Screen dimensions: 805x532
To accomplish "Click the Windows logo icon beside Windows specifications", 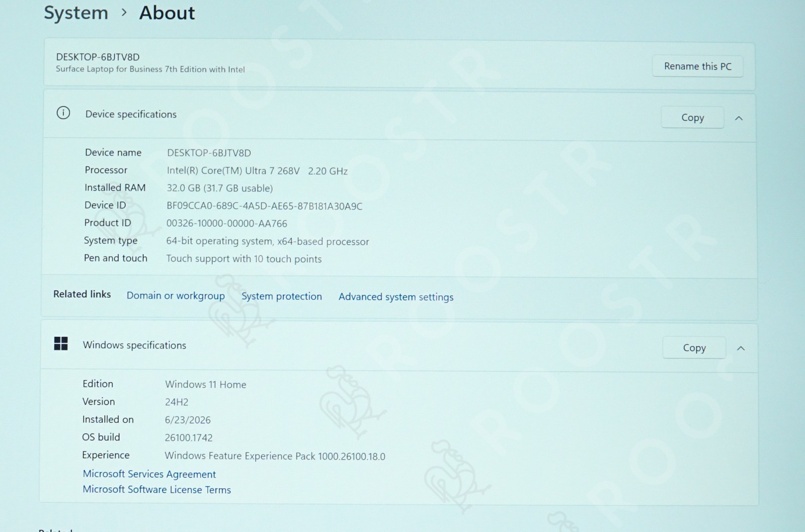I will point(61,343).
